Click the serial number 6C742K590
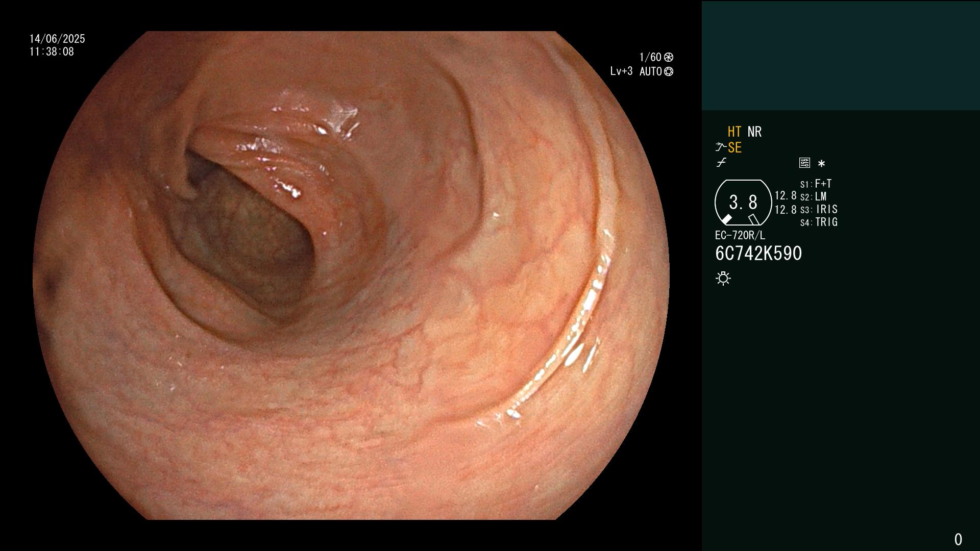Screen dimensions: 980x551 [758, 253]
